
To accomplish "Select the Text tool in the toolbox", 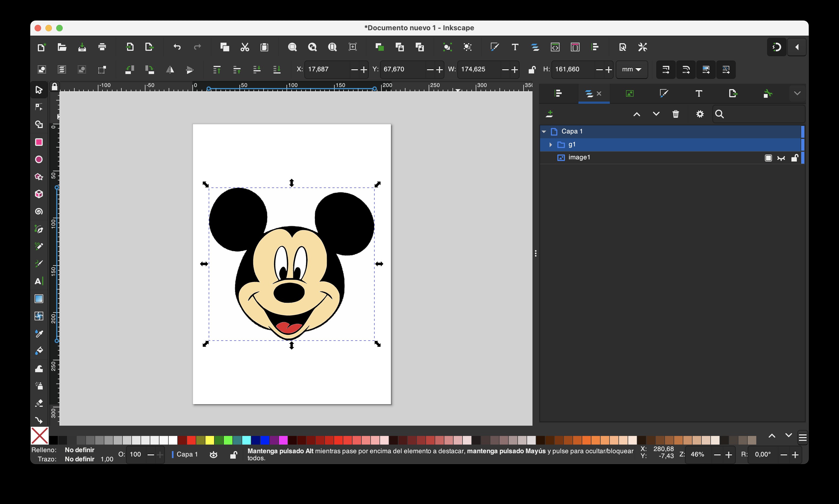I will pyautogui.click(x=39, y=281).
